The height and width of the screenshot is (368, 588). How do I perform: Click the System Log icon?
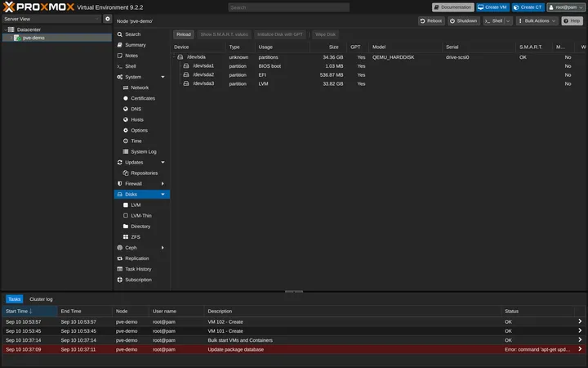tap(126, 152)
